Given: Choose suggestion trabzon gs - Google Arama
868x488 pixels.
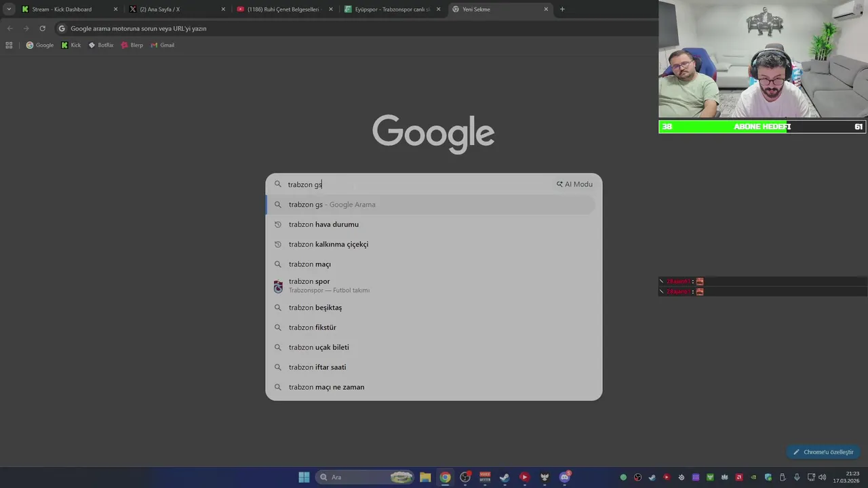Looking at the screenshot, I should [x=431, y=205].
